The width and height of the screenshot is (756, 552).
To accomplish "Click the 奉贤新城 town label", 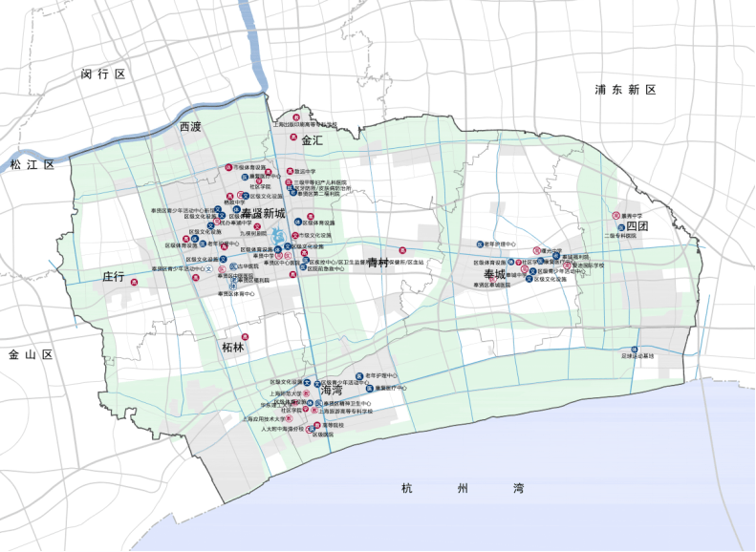I will pos(263,213).
